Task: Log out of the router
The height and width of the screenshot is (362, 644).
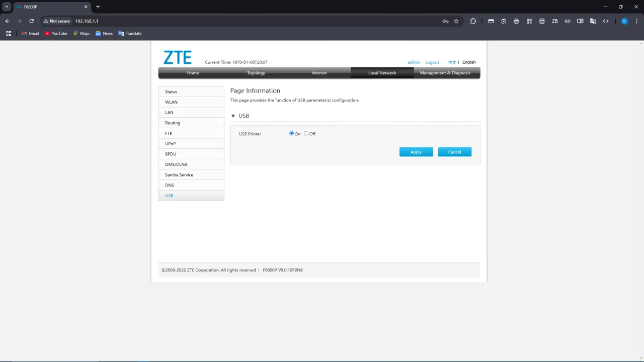Action: coord(432,62)
